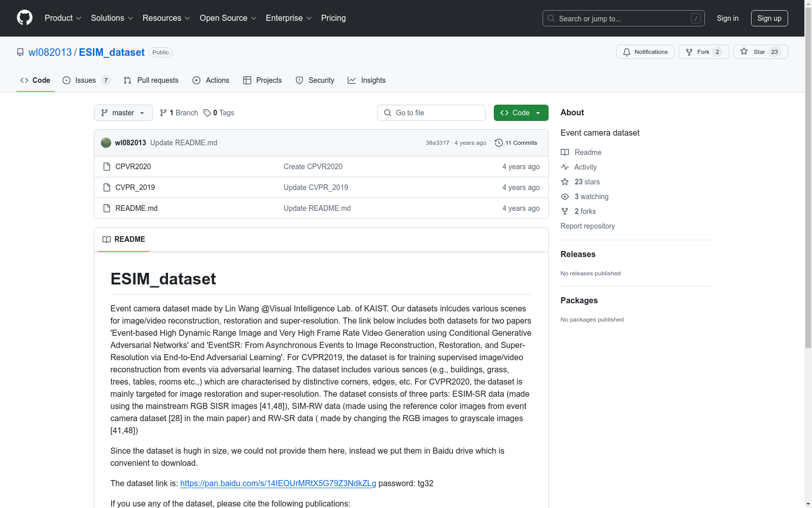Image resolution: width=812 pixels, height=508 pixels.
Task: Click the fork count 2 badge
Action: point(717,52)
